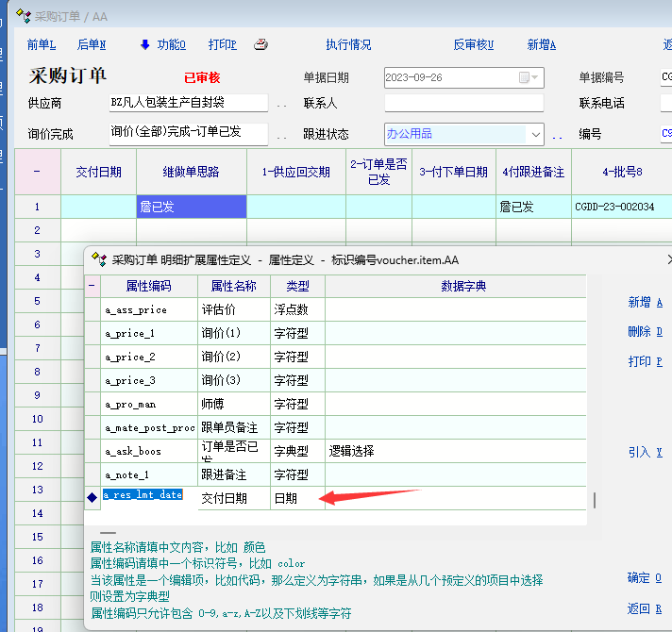This screenshot has height=632, width=672.
Task: Open the 执行情况 menu
Action: tap(348, 44)
